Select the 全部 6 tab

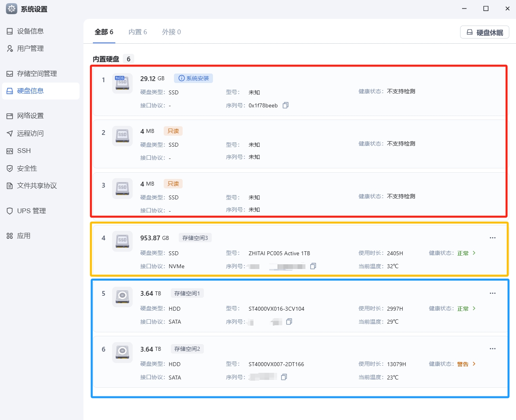pyautogui.click(x=104, y=32)
